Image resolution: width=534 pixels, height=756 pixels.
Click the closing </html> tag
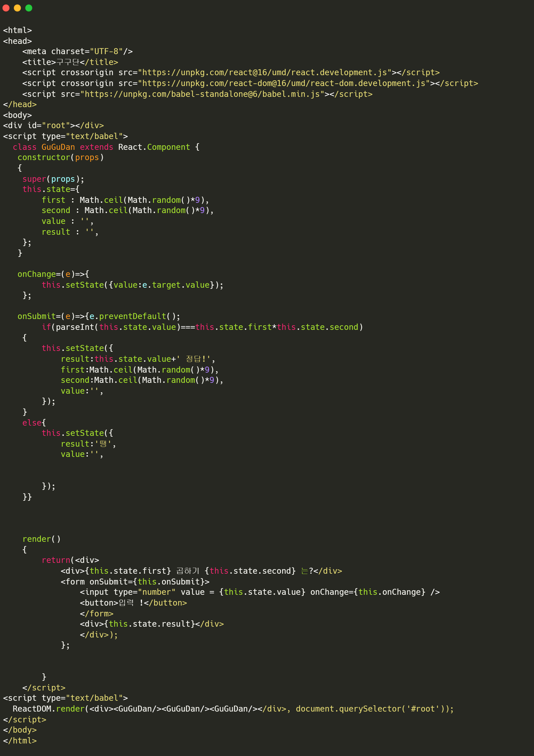tap(20, 741)
